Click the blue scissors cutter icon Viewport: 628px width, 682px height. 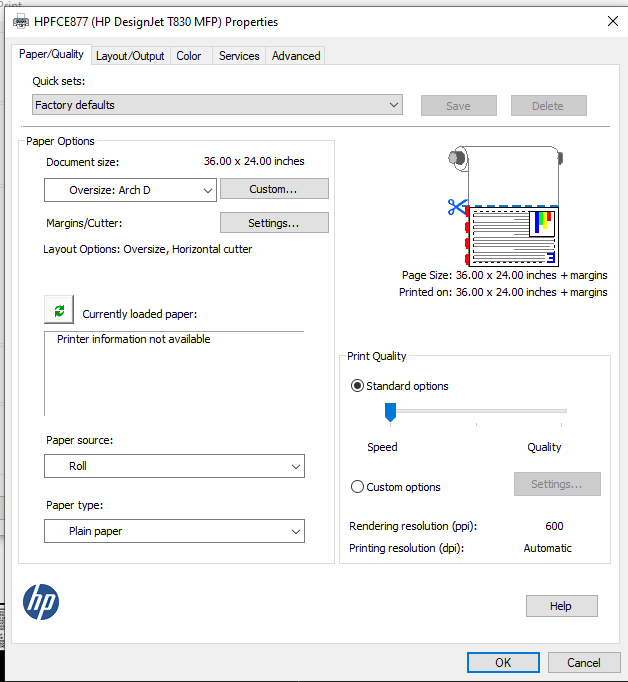tap(457, 207)
